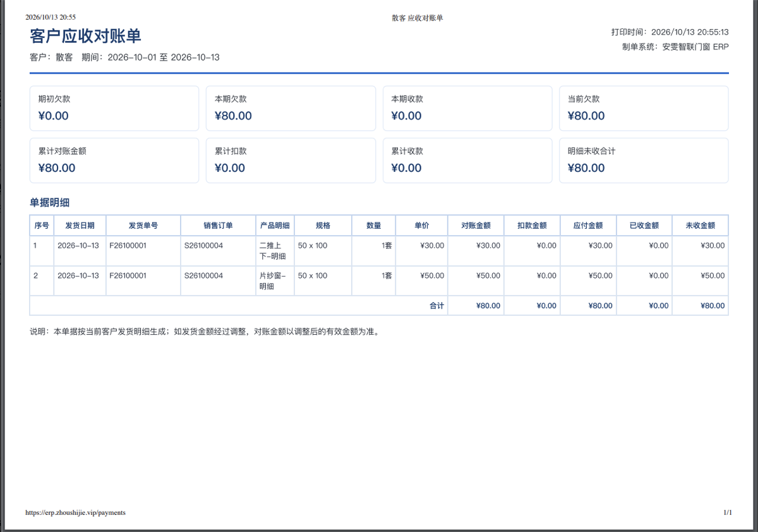Click the 规格 column header
The width and height of the screenshot is (758, 532).
tap(323, 226)
